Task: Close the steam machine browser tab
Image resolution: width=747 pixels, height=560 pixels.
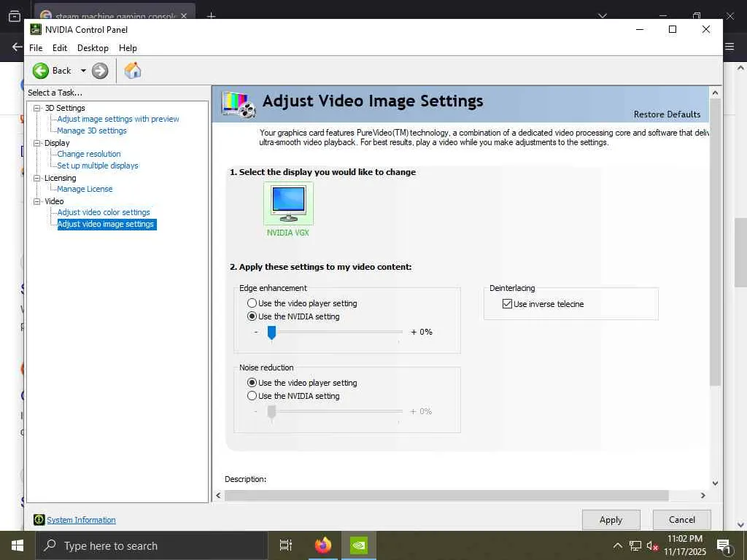Action: pyautogui.click(x=184, y=16)
